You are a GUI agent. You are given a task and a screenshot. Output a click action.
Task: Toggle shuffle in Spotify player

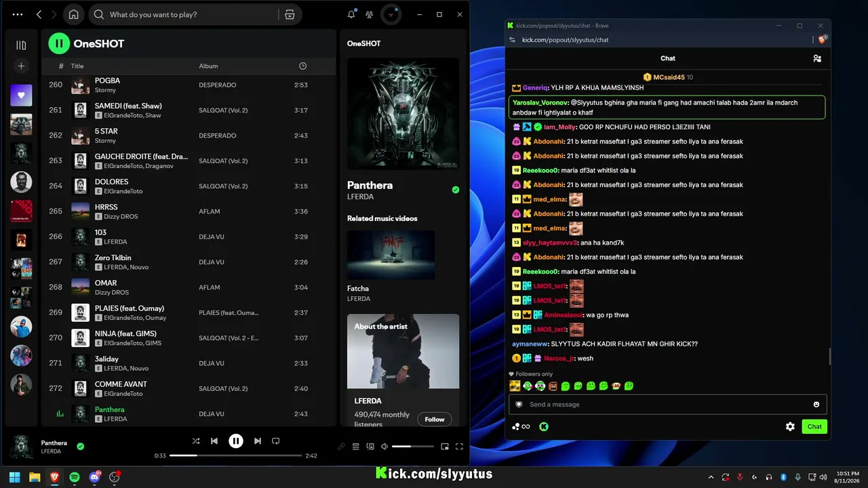pyautogui.click(x=196, y=441)
